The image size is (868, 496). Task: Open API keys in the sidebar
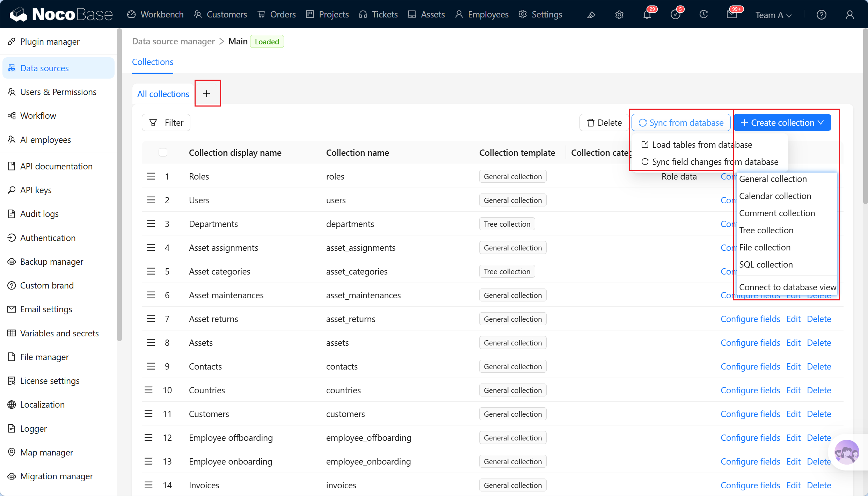[58, 190]
